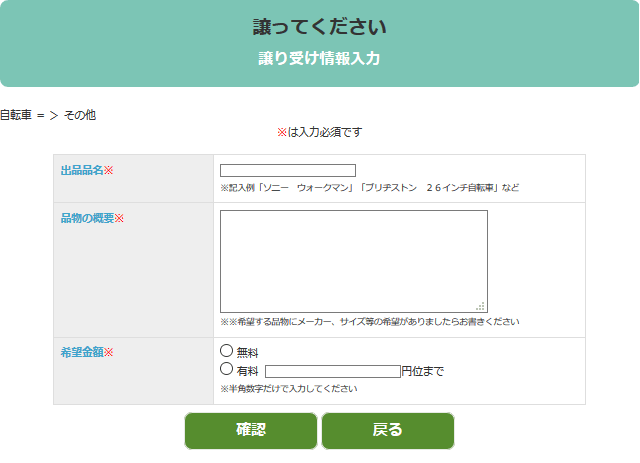The height and width of the screenshot is (463, 640).
Task: Click 自転車 in the category breadcrumb
Action: [15, 115]
